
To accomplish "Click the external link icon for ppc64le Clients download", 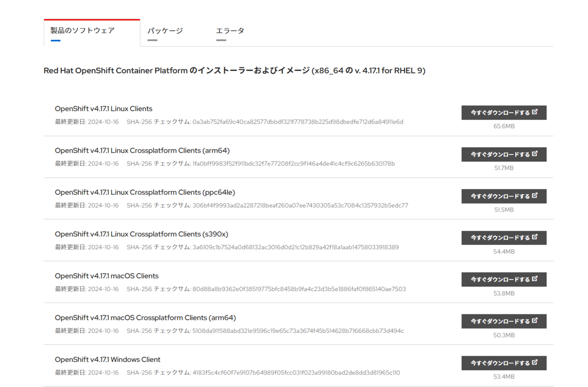I will pyautogui.click(x=534, y=196).
